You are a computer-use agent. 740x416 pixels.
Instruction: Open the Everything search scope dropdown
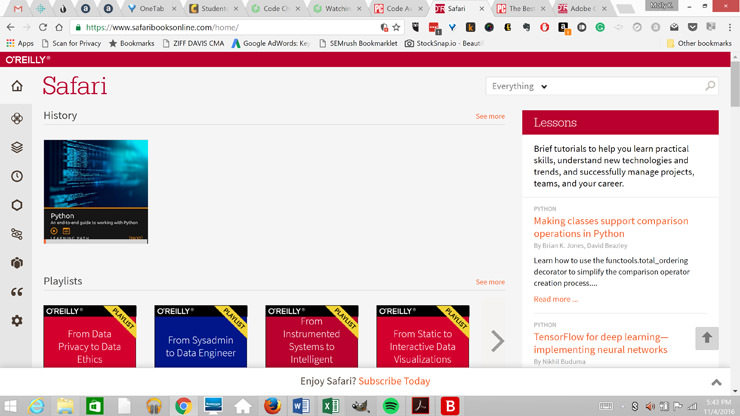point(519,86)
